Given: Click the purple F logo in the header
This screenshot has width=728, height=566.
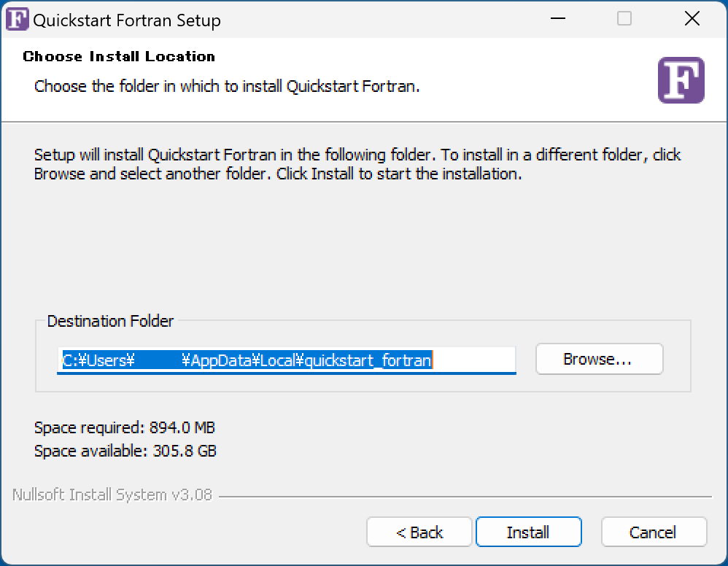Looking at the screenshot, I should [x=681, y=80].
